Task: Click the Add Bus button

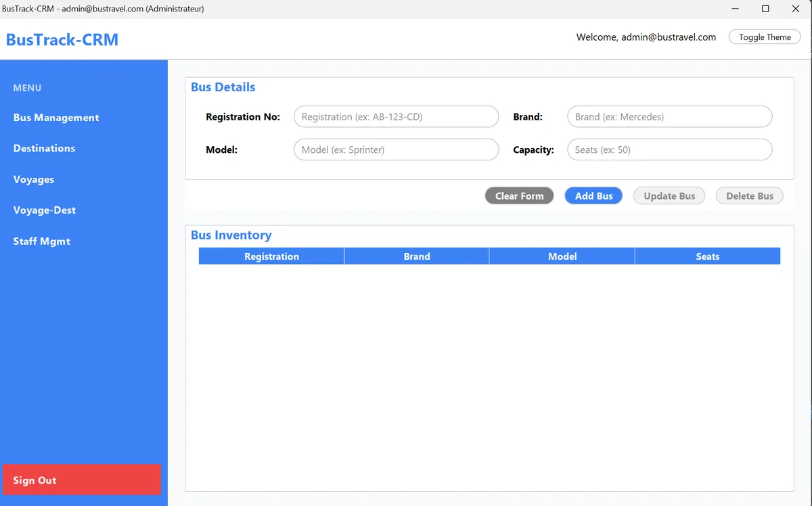Action: click(593, 195)
